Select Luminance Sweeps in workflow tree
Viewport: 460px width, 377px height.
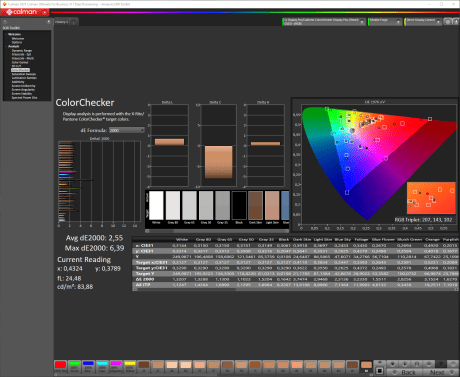click(x=24, y=78)
